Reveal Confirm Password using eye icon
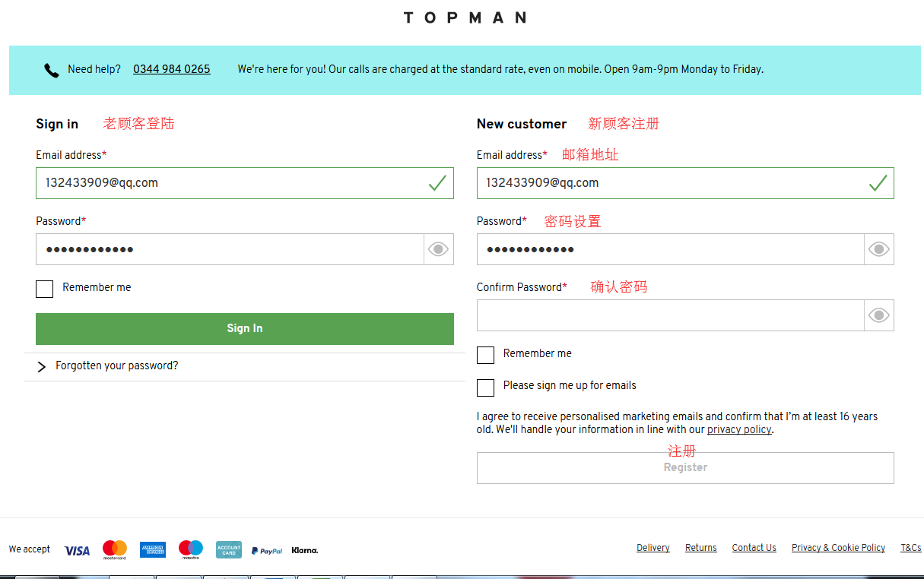Viewport: 924px width, 579px height. pos(878,315)
